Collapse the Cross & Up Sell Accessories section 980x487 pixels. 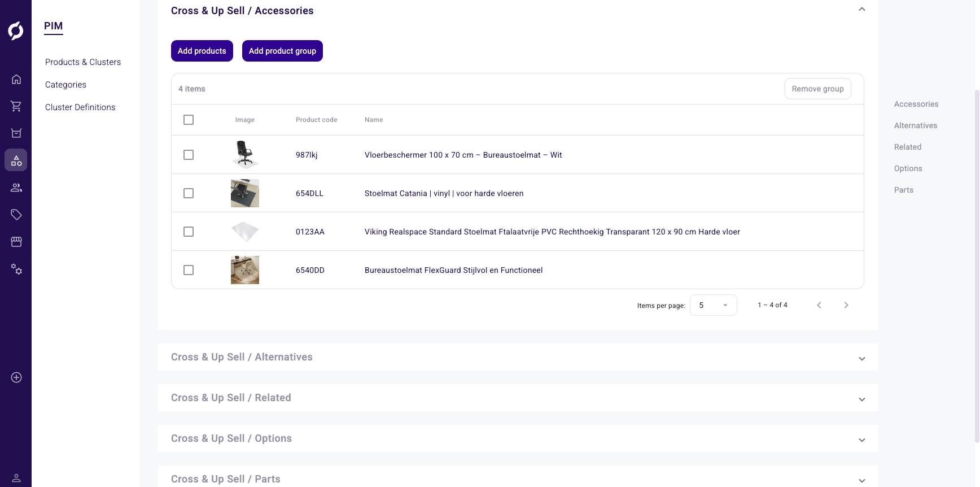862,9
